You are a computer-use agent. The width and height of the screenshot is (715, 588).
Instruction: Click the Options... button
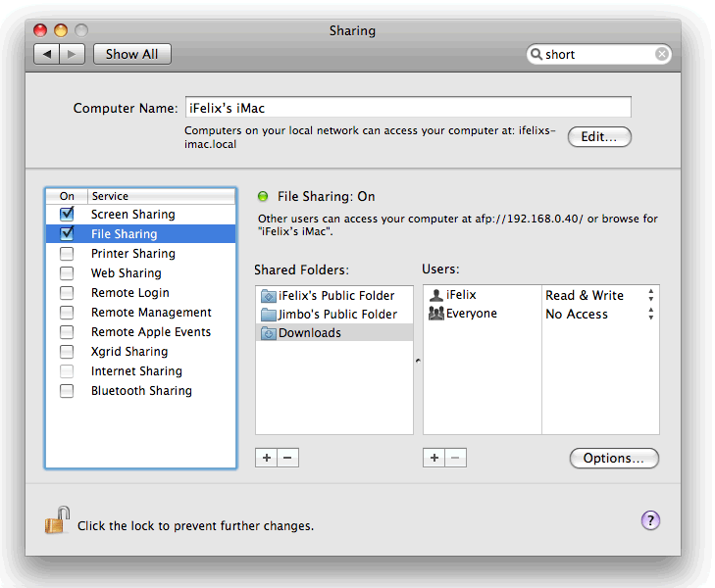(614, 458)
